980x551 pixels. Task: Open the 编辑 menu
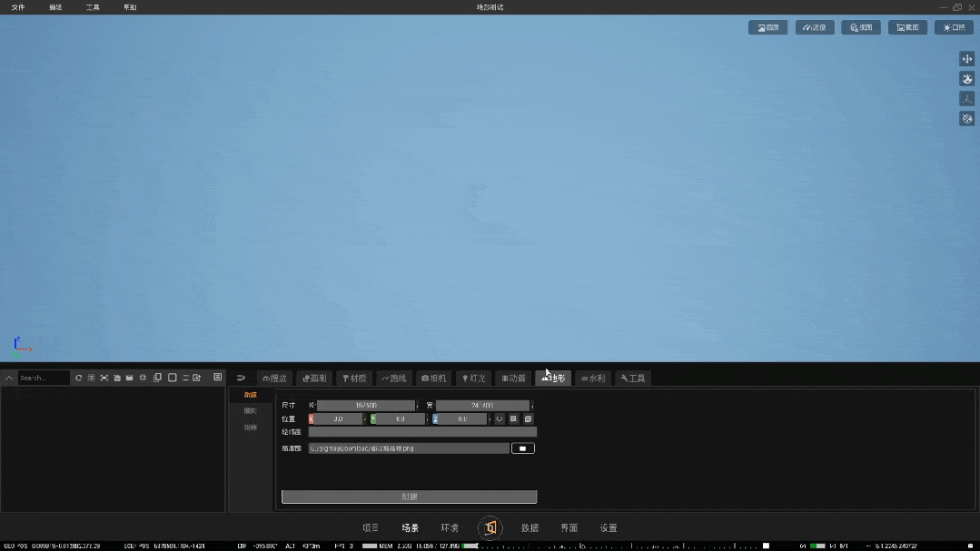click(55, 7)
